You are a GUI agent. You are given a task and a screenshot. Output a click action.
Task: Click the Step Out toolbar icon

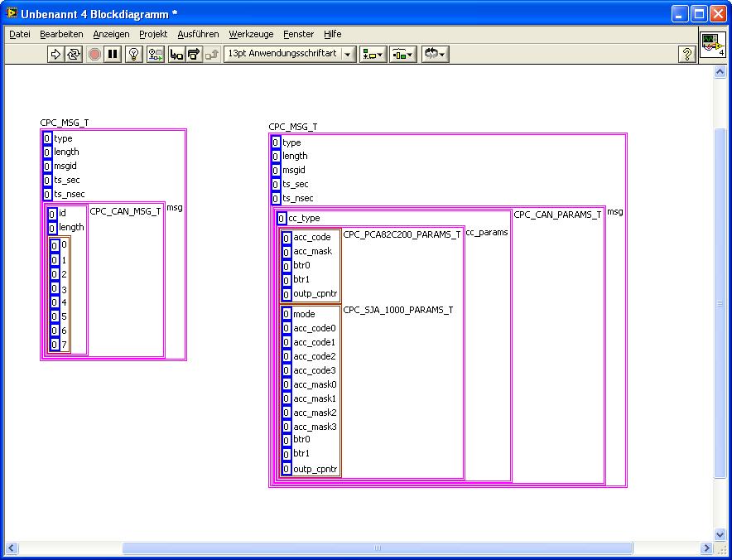tap(211, 54)
